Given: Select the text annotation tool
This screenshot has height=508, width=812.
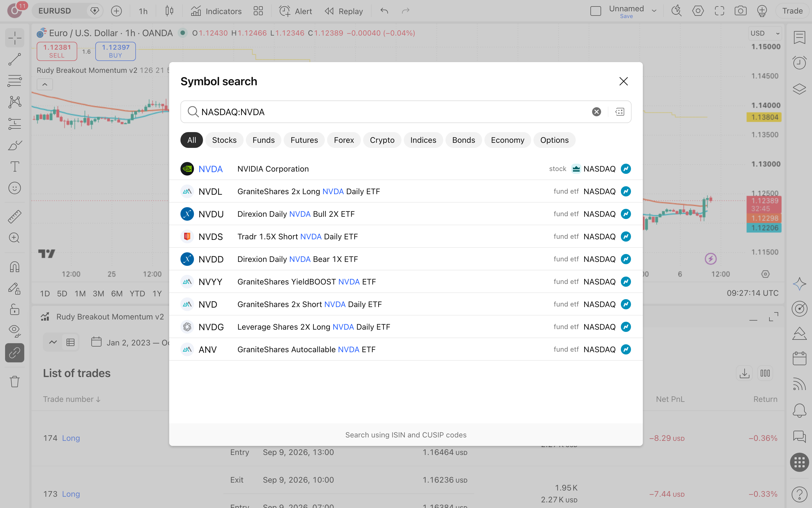Looking at the screenshot, I should pos(14,167).
